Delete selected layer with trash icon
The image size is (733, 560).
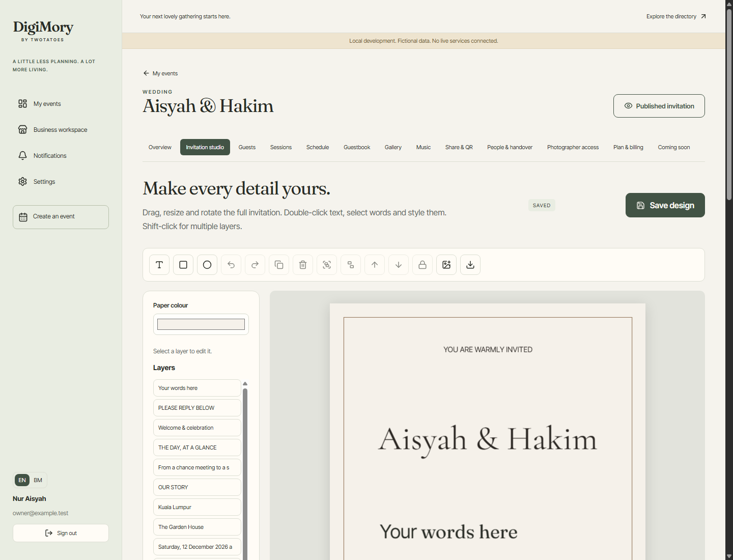[x=303, y=265]
